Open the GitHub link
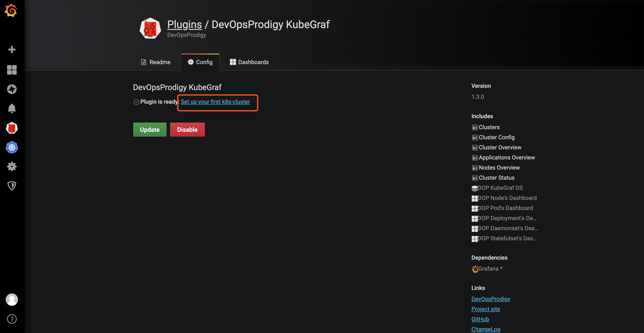 [x=480, y=319]
